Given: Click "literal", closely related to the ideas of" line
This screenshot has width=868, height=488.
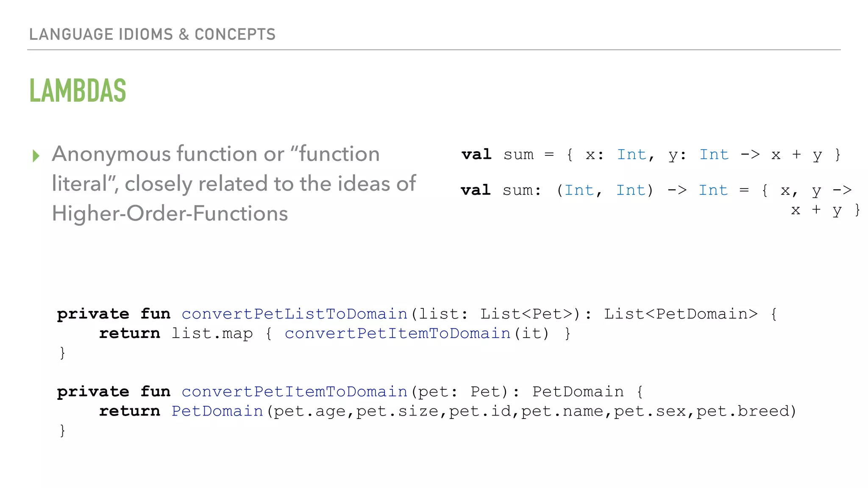Looking at the screenshot, I should click(234, 183).
